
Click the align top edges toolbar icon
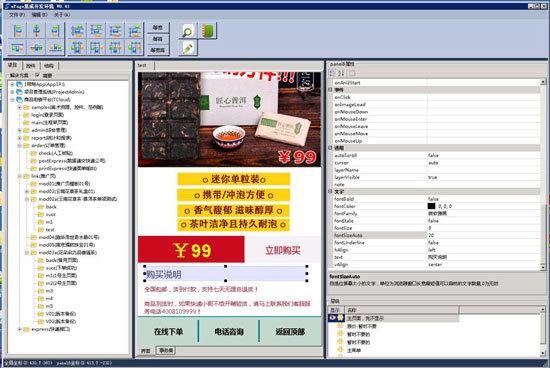click(18, 47)
